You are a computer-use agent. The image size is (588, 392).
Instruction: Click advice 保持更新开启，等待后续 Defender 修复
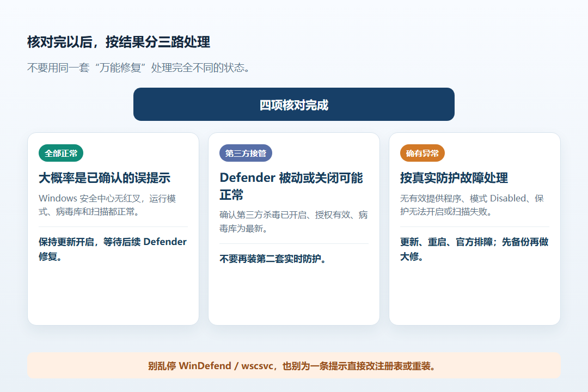tap(113, 249)
